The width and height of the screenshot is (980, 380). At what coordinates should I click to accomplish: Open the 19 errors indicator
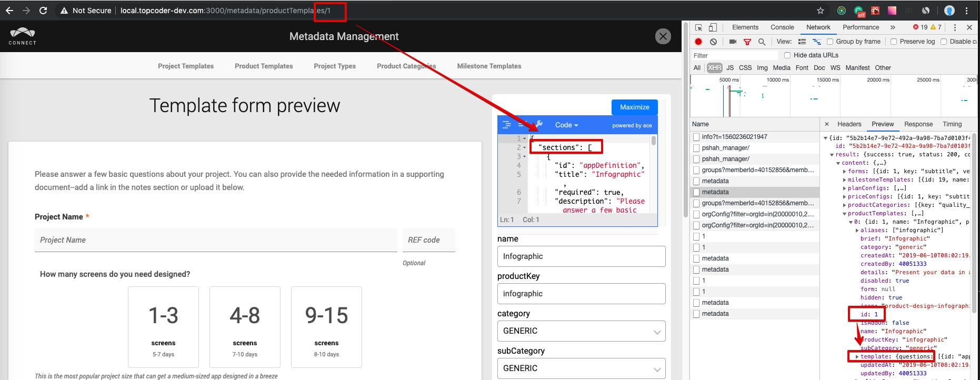pos(921,27)
